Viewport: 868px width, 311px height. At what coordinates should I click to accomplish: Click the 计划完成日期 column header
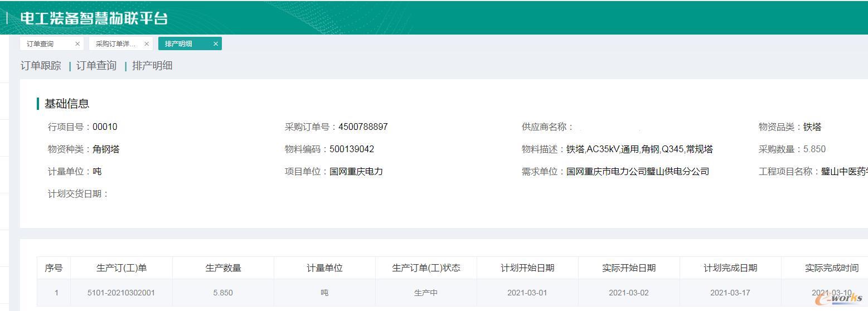tap(730, 268)
